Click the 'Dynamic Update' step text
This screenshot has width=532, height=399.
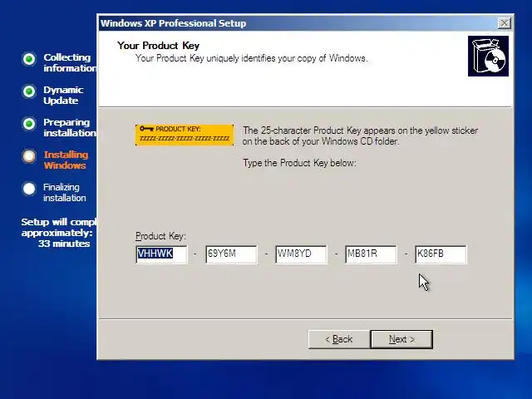(63, 95)
